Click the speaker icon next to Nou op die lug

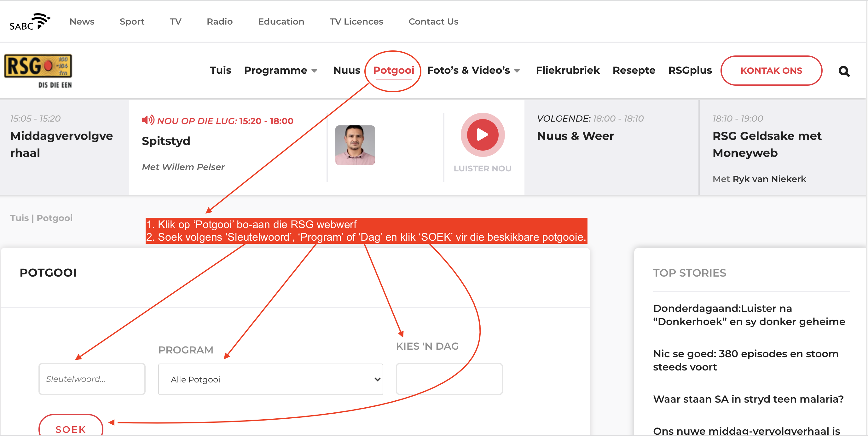click(148, 120)
